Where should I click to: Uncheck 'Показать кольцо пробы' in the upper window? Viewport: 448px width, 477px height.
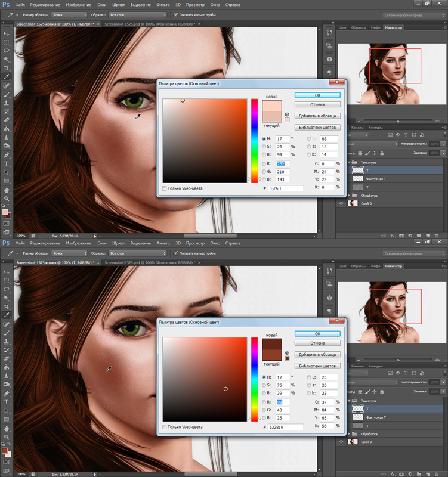point(175,14)
